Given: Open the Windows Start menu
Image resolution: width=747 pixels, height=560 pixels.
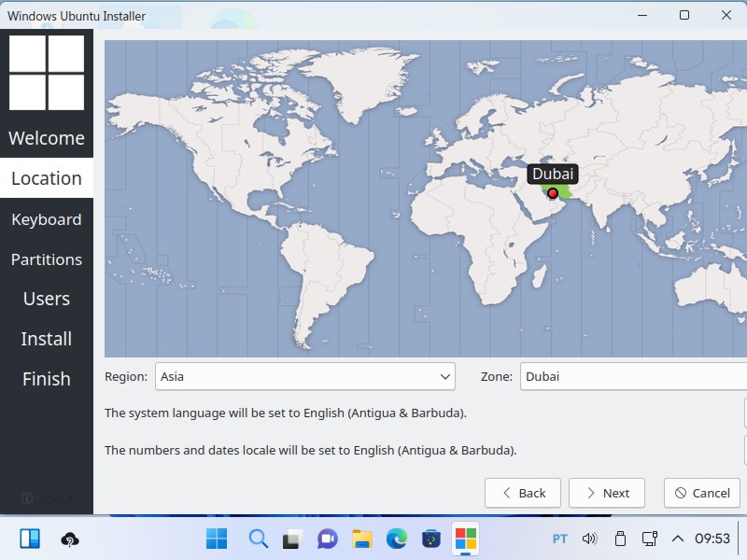Looking at the screenshot, I should tap(217, 539).
